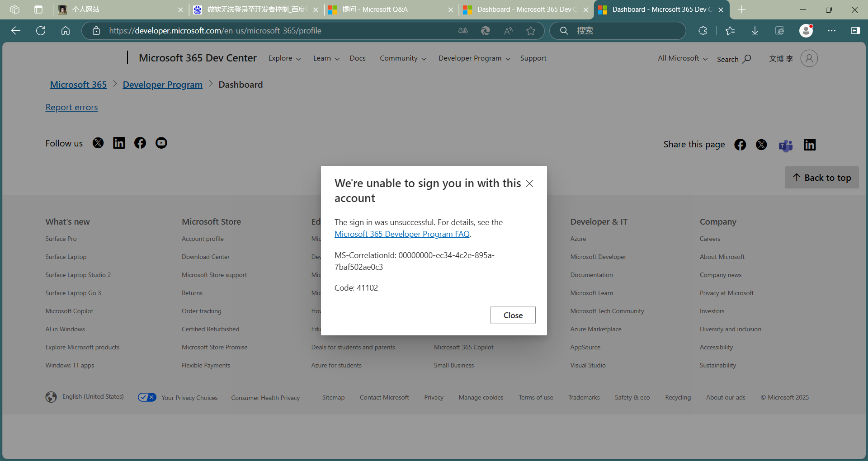
Task: Follow us on LinkedIn icon
Action: tap(119, 143)
